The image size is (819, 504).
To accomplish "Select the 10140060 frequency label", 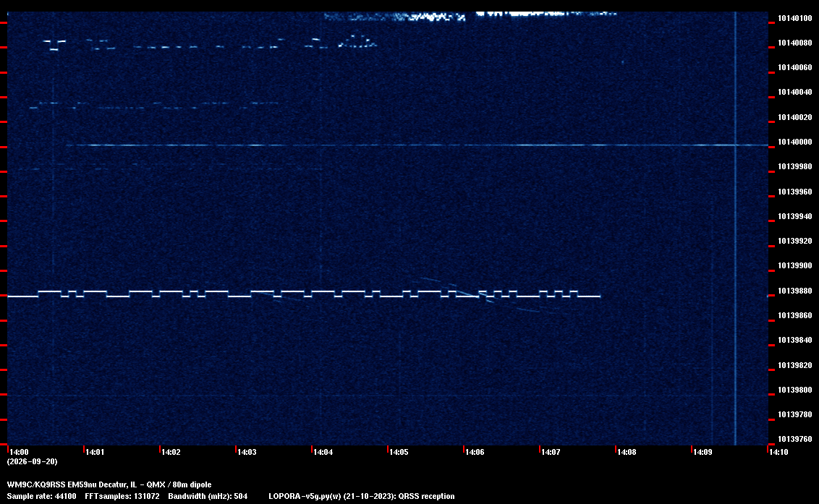I will click(x=795, y=67).
